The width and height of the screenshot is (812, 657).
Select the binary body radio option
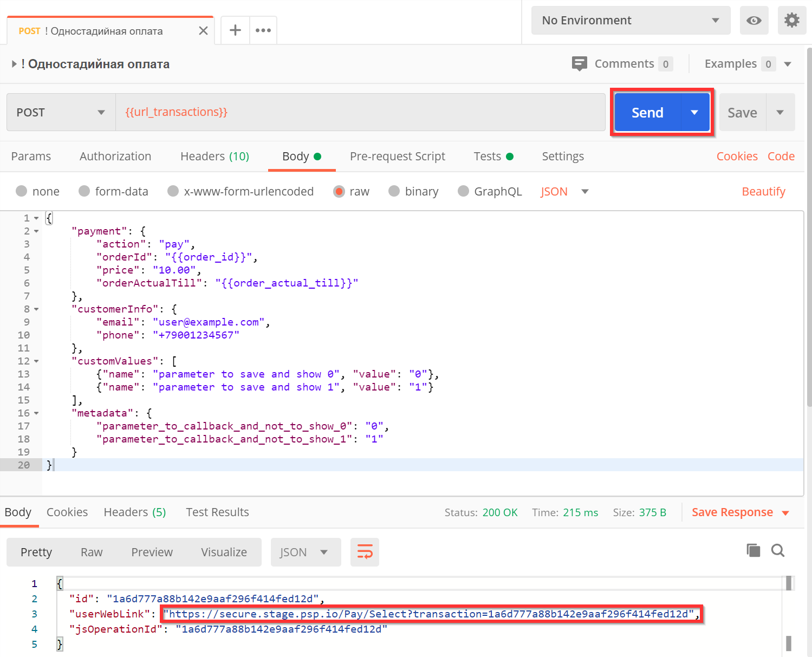pos(414,191)
